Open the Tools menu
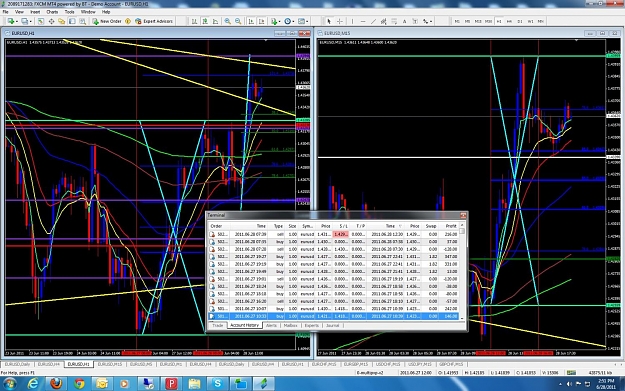 point(69,12)
